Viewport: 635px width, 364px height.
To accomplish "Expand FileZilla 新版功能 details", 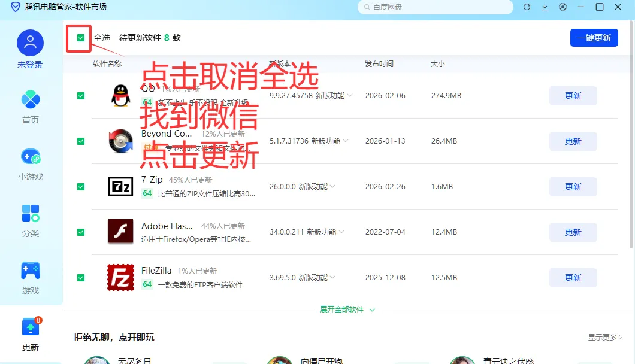I will (317, 277).
